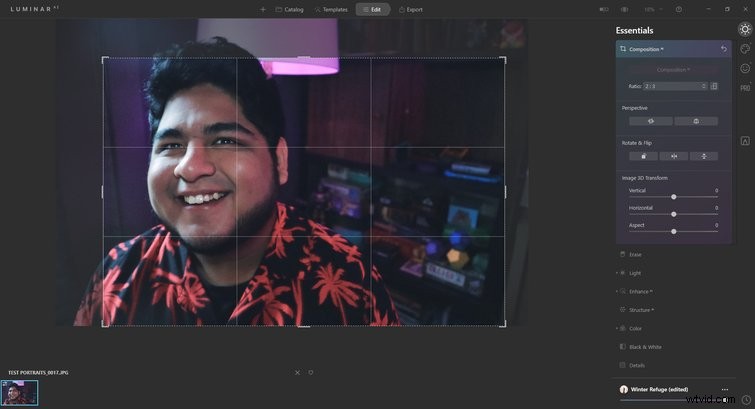
Task: Open the zoom percentage dropdown
Action: [653, 10]
